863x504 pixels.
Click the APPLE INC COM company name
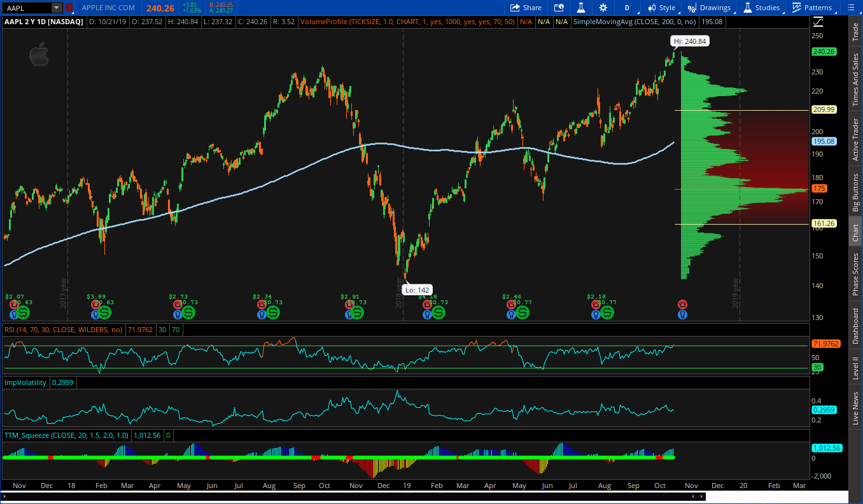tap(108, 8)
